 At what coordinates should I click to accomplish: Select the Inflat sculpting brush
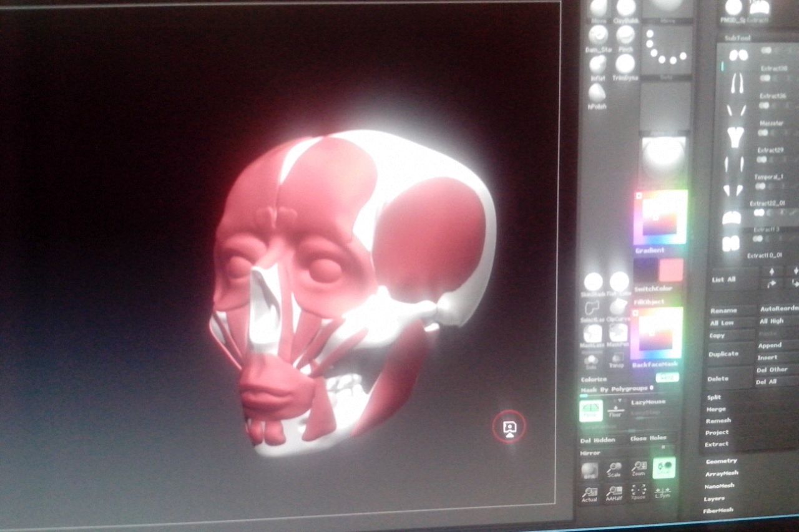pos(597,65)
